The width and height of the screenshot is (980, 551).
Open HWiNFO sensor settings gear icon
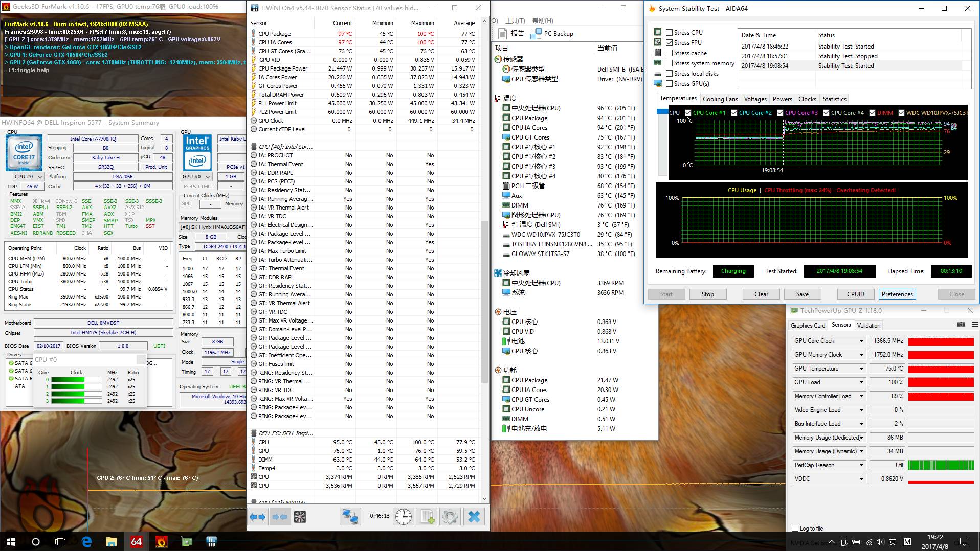[450, 517]
